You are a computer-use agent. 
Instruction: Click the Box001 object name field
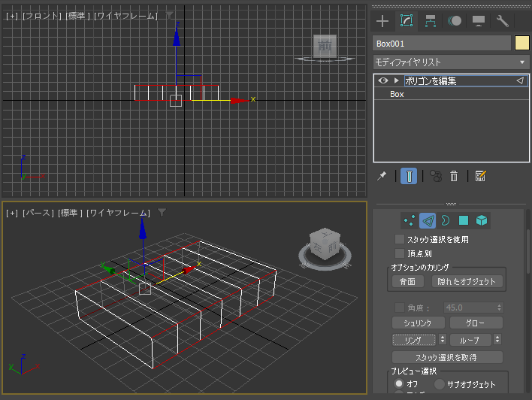(442, 44)
